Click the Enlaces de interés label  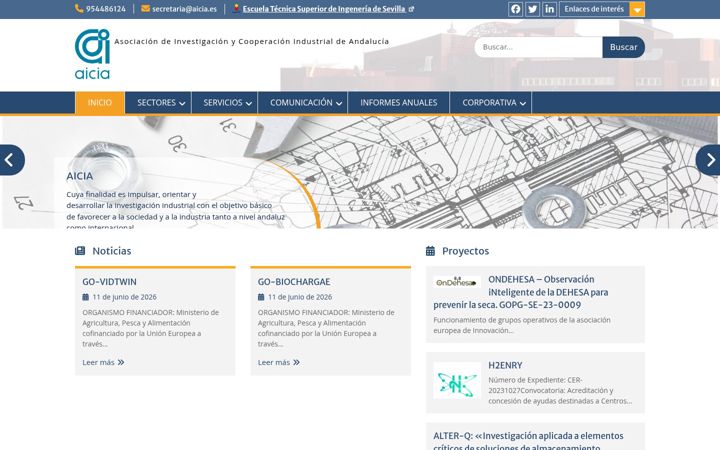(594, 9)
